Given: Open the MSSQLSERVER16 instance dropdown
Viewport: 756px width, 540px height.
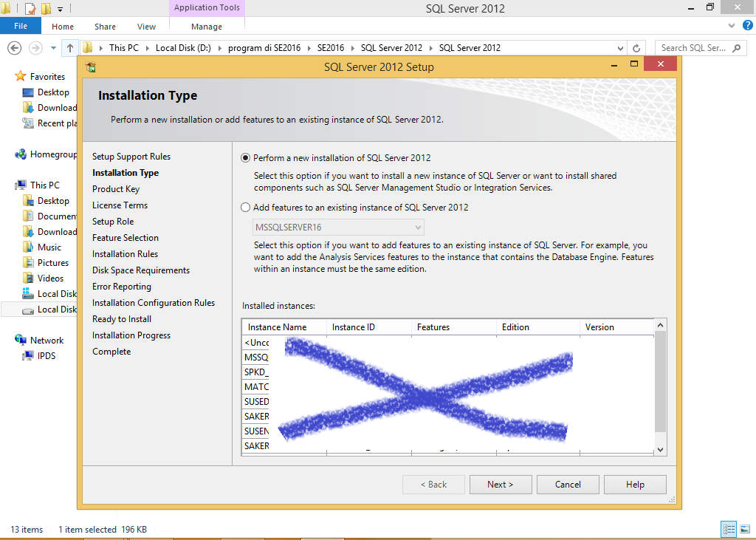Looking at the screenshot, I should point(338,227).
